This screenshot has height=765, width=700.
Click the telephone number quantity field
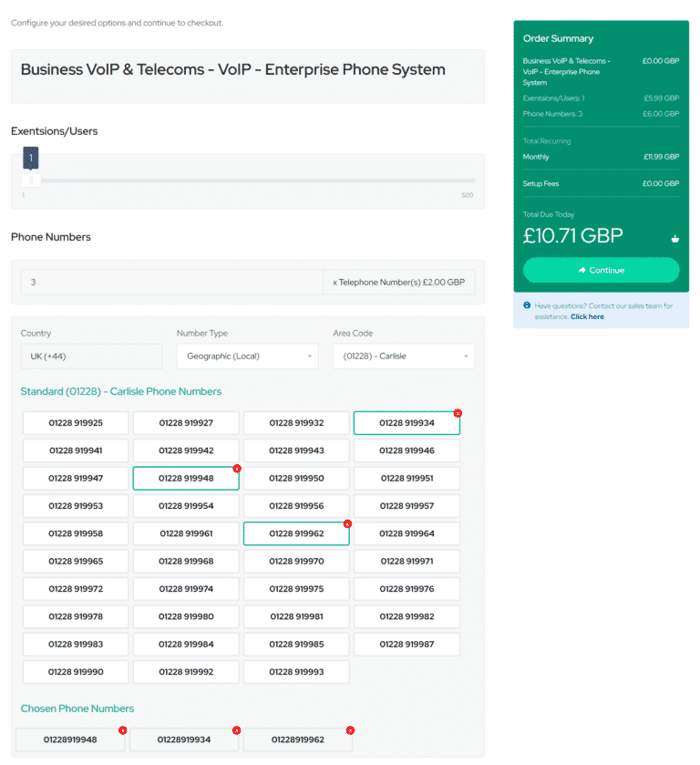pos(171,282)
